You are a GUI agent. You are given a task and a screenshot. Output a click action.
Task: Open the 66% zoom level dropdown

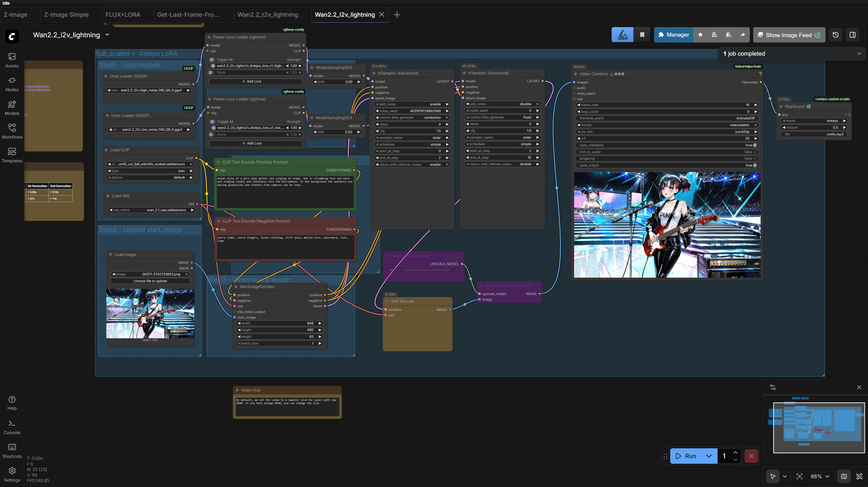819,476
